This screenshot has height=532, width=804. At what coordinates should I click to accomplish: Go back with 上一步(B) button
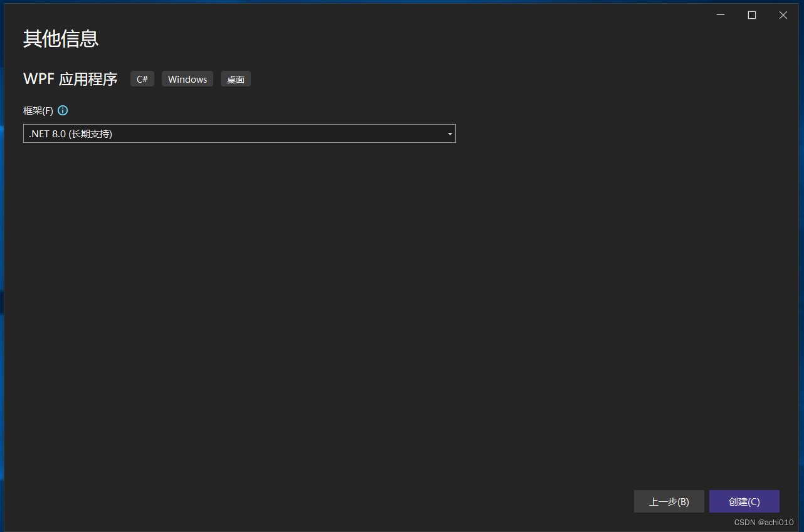(669, 501)
